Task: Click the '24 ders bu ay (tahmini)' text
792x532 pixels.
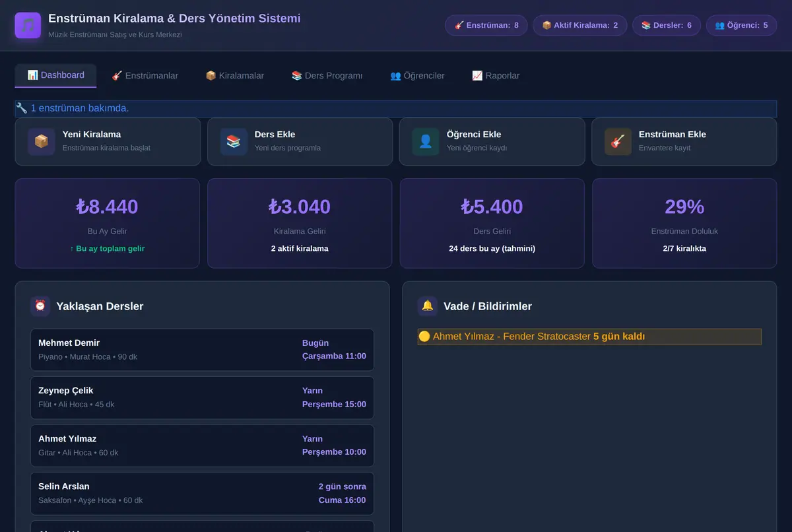Action: click(x=492, y=249)
